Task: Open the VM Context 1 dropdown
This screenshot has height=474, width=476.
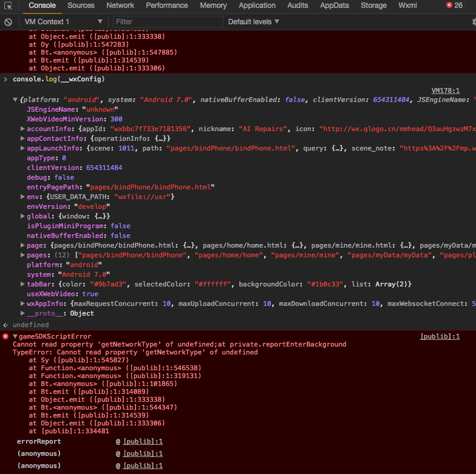Action: 63,22
